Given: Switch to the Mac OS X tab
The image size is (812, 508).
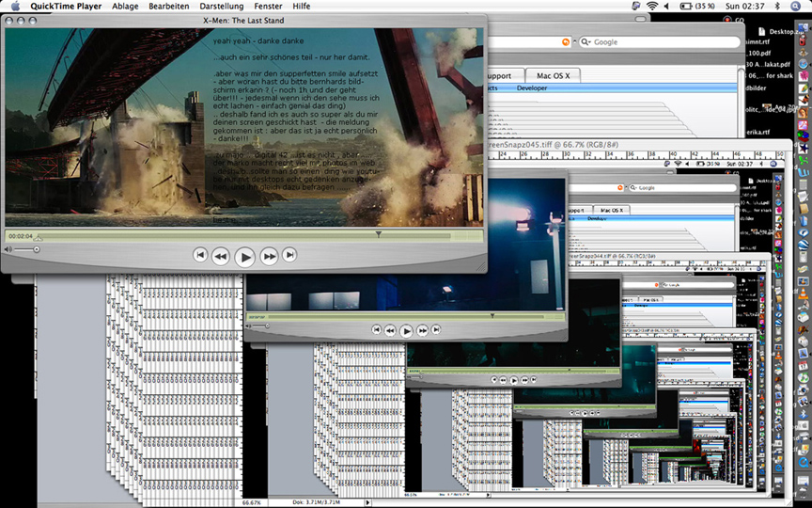Looking at the screenshot, I should pyautogui.click(x=553, y=75).
